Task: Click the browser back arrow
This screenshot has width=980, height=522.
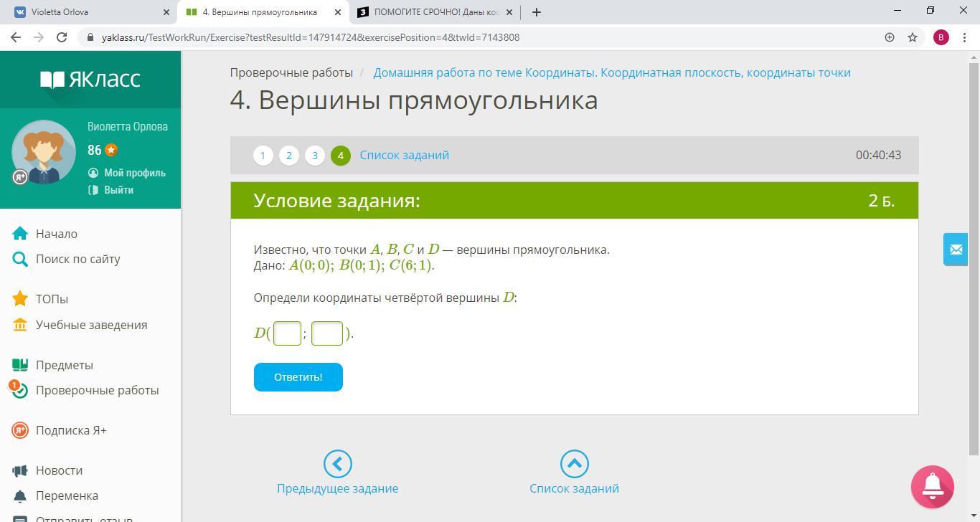Action: 16,37
